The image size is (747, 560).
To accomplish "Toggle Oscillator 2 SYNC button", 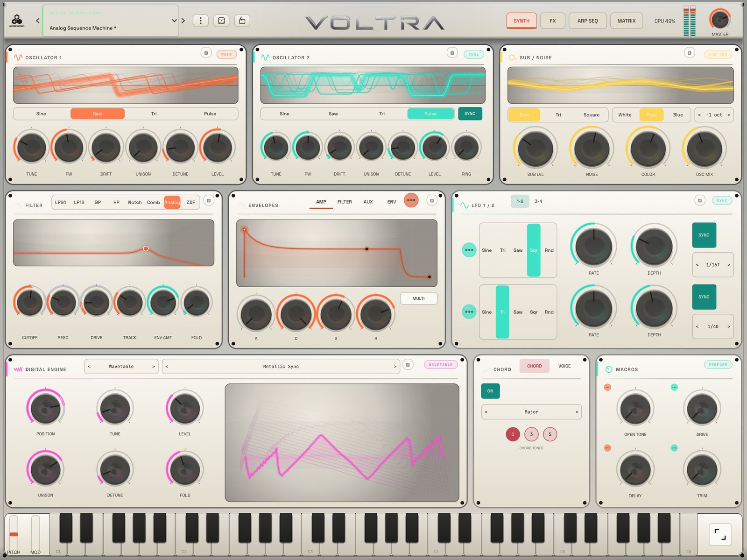I will pyautogui.click(x=470, y=113).
